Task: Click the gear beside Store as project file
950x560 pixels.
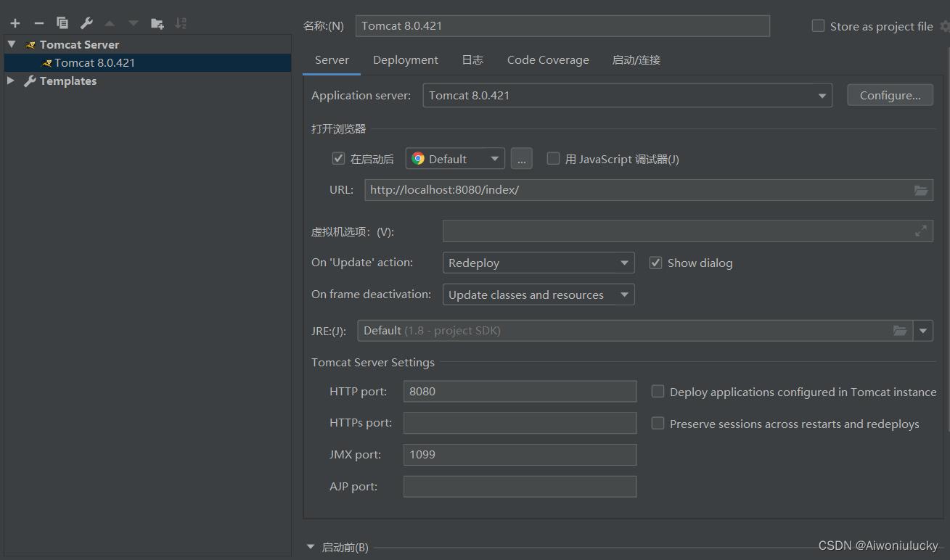Action: pos(943,26)
